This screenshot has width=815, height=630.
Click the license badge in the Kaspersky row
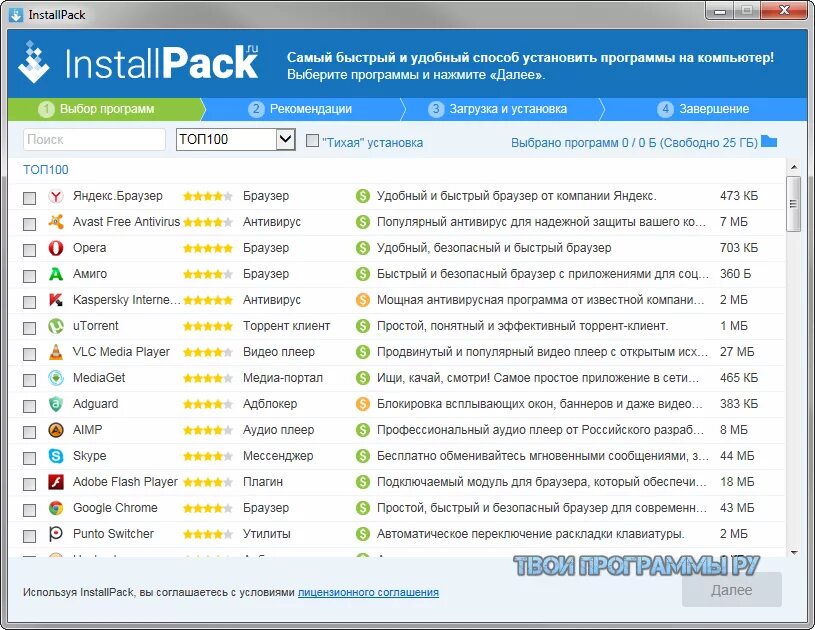pos(363,300)
